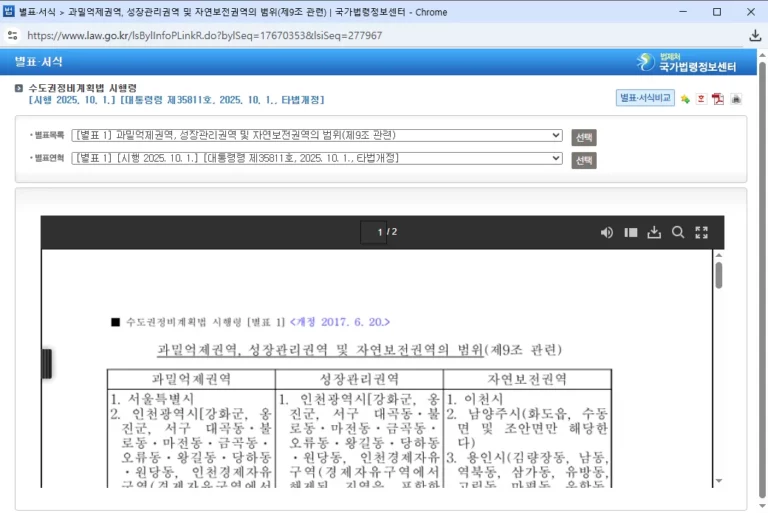
Task: Click 선택 button beside 별표목록
Action: pos(584,137)
